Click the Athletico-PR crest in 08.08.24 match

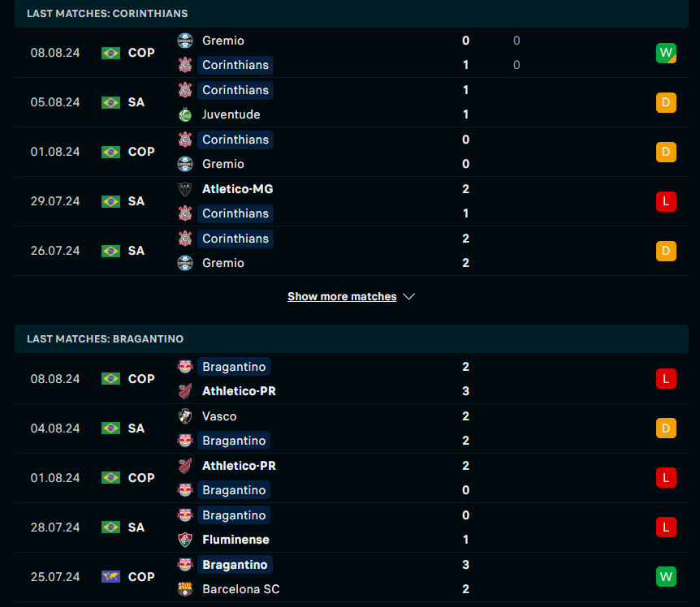tap(185, 391)
